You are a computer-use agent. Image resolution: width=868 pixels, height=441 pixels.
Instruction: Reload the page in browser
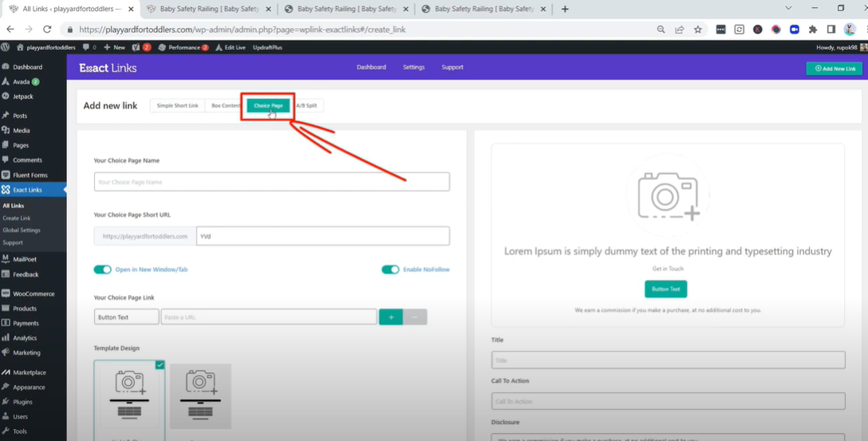47,30
